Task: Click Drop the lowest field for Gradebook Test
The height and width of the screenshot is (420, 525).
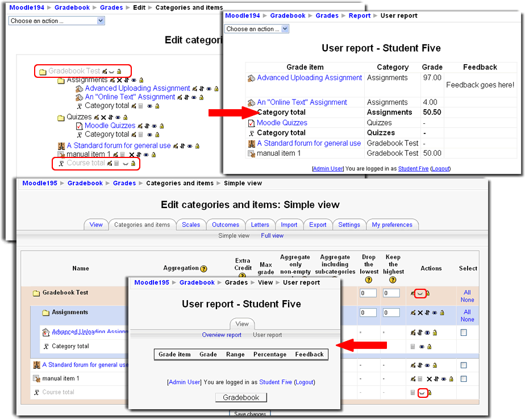Action: point(368,293)
